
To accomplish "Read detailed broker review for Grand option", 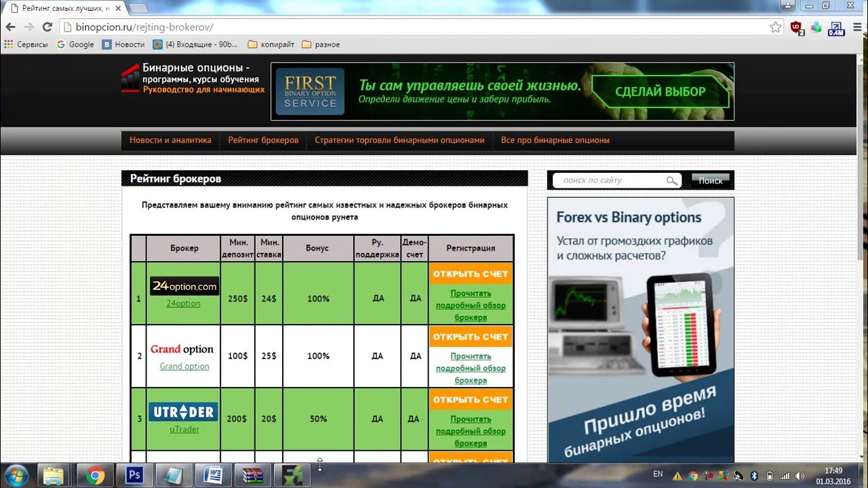I will point(471,368).
